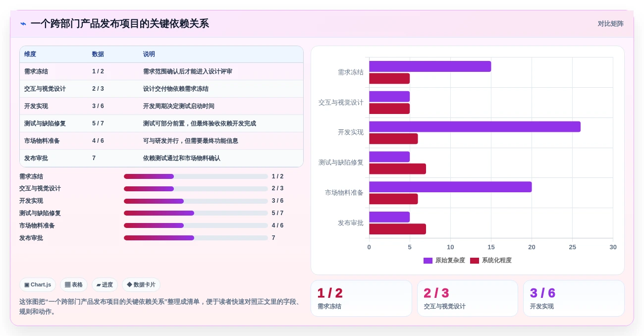This screenshot has width=644, height=336.
Task: Click 发布审批 cell in table
Action: click(x=36, y=159)
